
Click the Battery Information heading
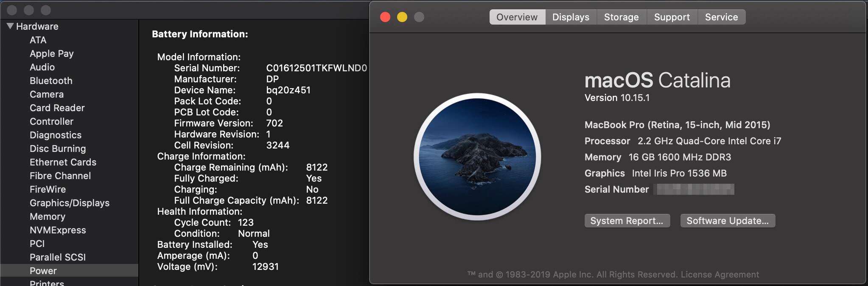tap(200, 34)
